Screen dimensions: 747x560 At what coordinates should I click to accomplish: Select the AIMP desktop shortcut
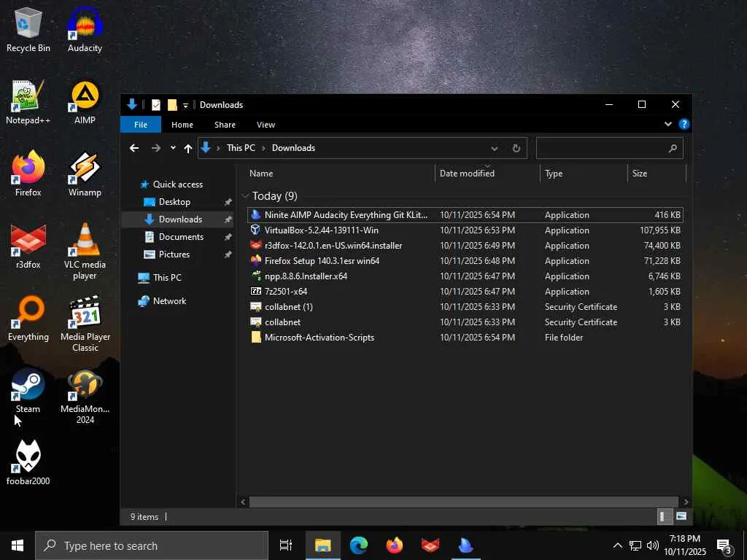pyautogui.click(x=85, y=102)
